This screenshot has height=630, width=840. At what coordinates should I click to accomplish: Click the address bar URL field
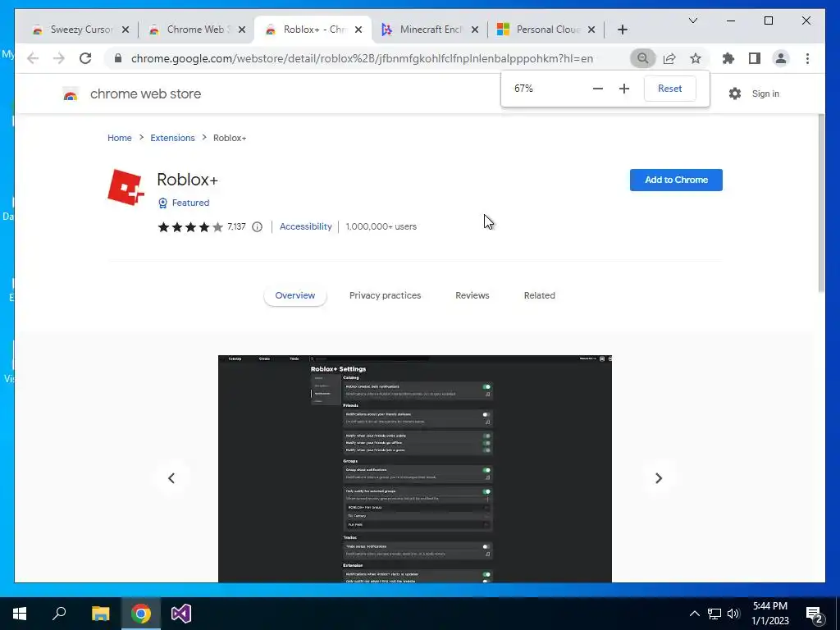(x=362, y=58)
